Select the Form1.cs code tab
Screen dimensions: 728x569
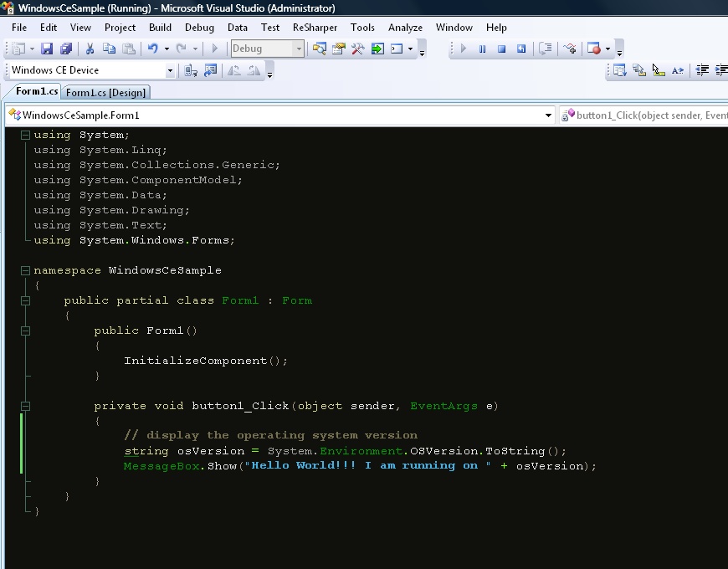click(36, 91)
